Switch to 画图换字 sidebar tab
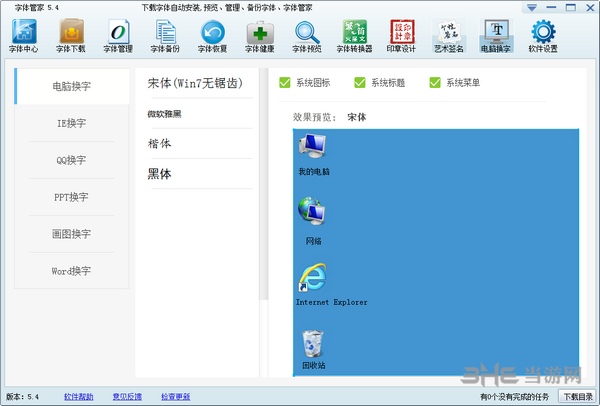The height and width of the screenshot is (406, 600). pyautogui.click(x=72, y=234)
